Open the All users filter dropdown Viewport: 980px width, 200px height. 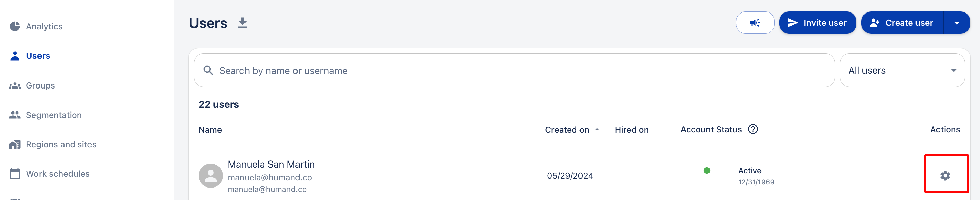(x=902, y=71)
